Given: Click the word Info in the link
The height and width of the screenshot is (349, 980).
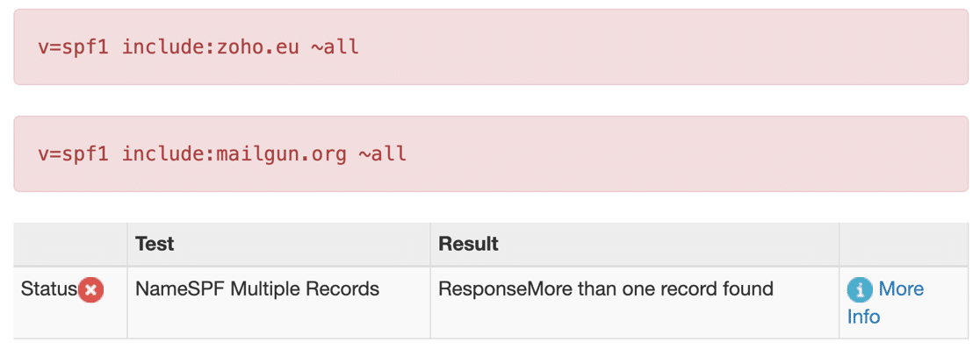Looking at the screenshot, I should [x=864, y=317].
